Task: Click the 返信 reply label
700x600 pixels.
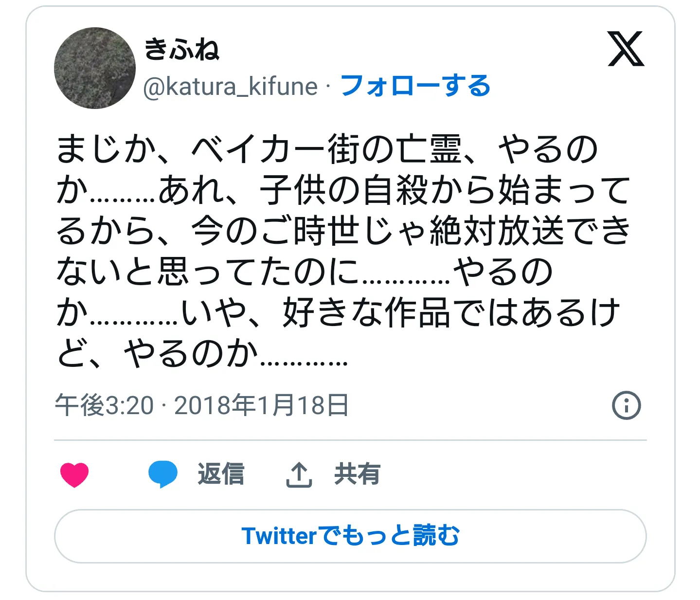Action: point(221,474)
